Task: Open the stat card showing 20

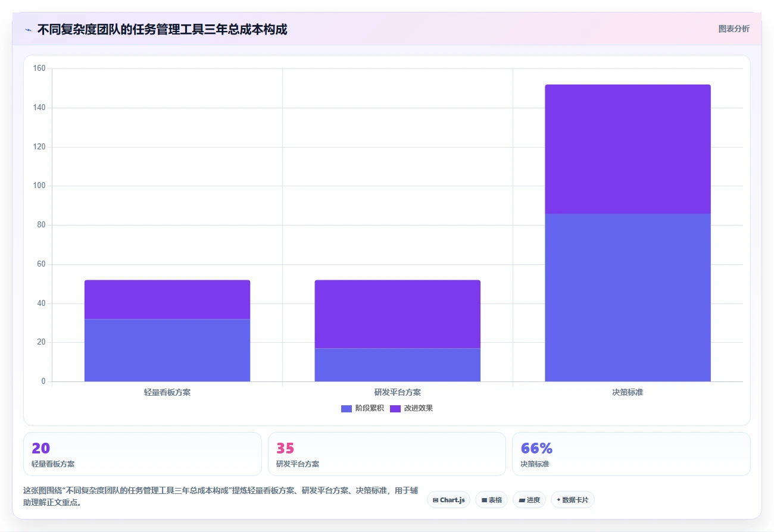Action: (x=142, y=454)
